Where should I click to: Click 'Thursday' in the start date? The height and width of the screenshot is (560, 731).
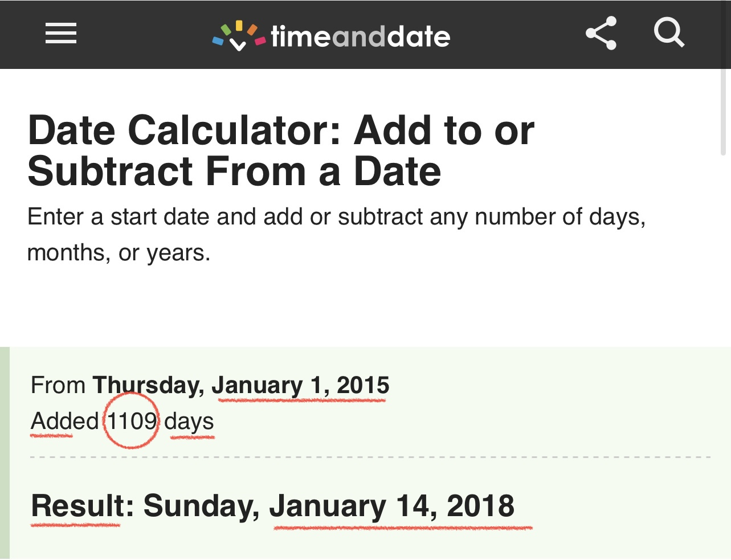click(x=148, y=386)
